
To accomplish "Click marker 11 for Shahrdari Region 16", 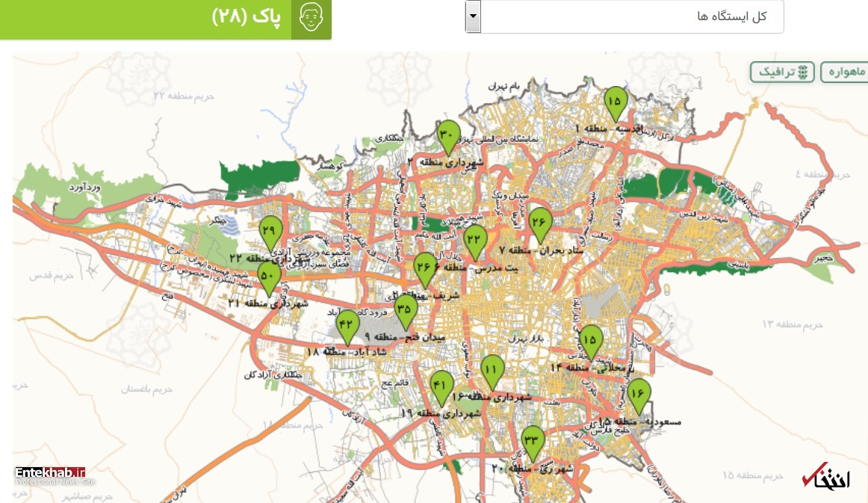I will (x=492, y=371).
